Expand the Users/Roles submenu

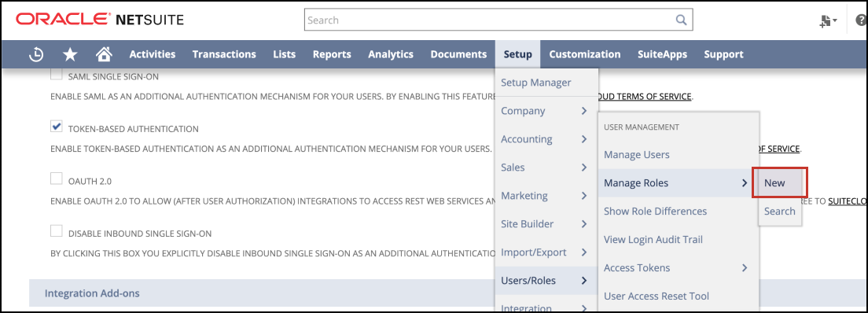(546, 280)
